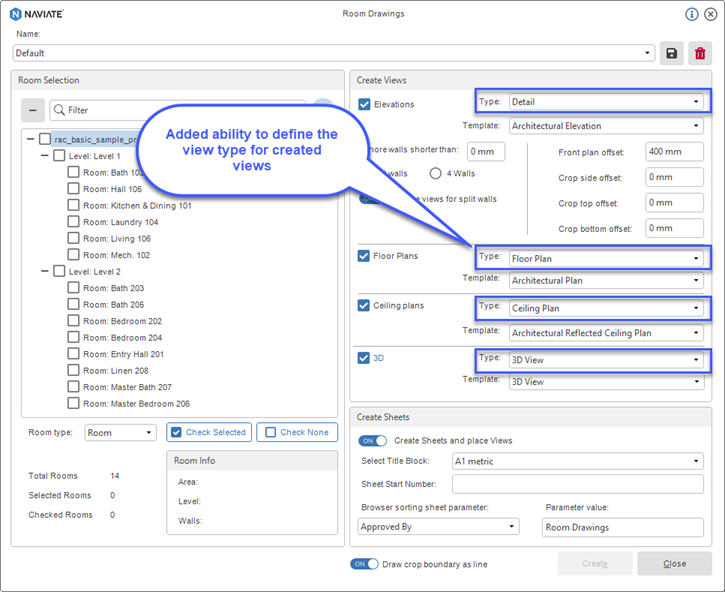
Task: Click the Crop side offset field
Action: [674, 177]
